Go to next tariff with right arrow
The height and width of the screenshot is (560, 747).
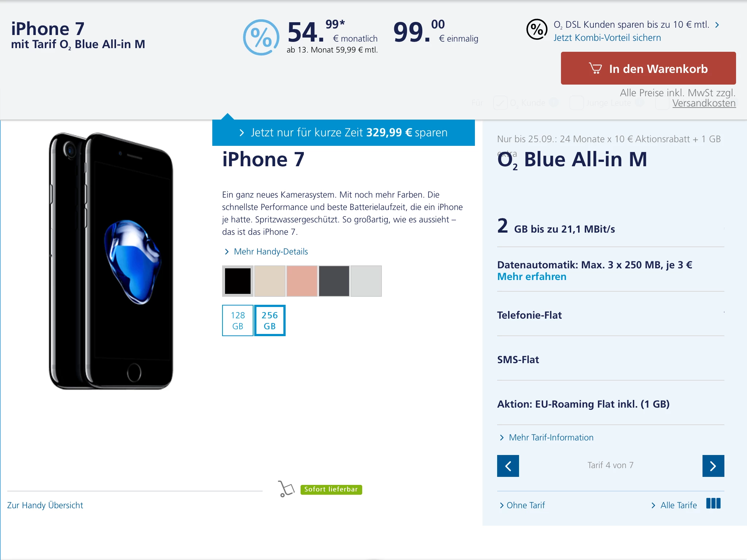point(713,466)
